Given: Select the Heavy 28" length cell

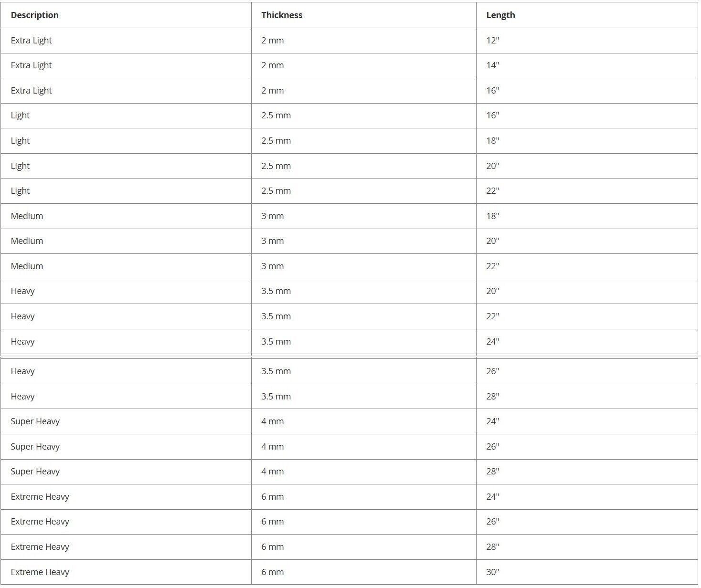Looking at the screenshot, I should point(587,397).
